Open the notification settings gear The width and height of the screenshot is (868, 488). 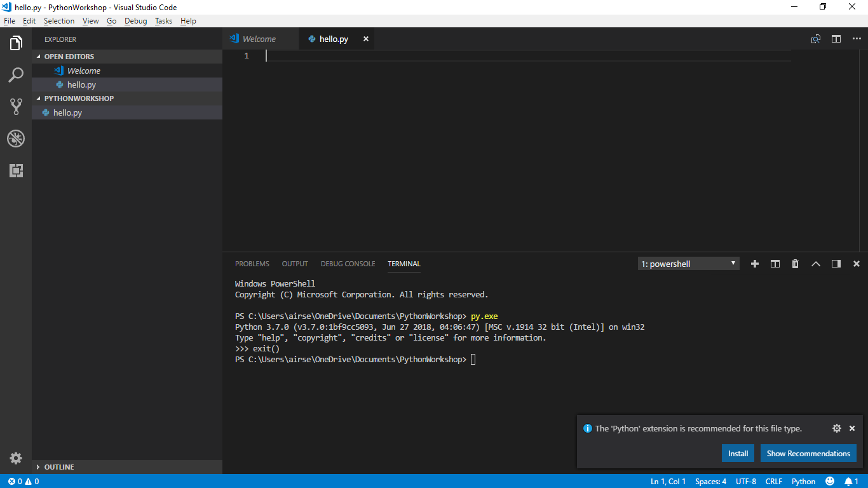837,428
